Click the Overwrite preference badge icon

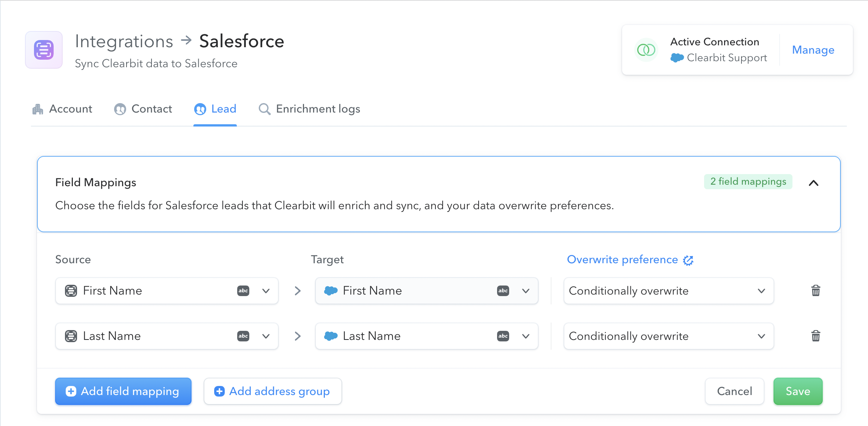[688, 260]
